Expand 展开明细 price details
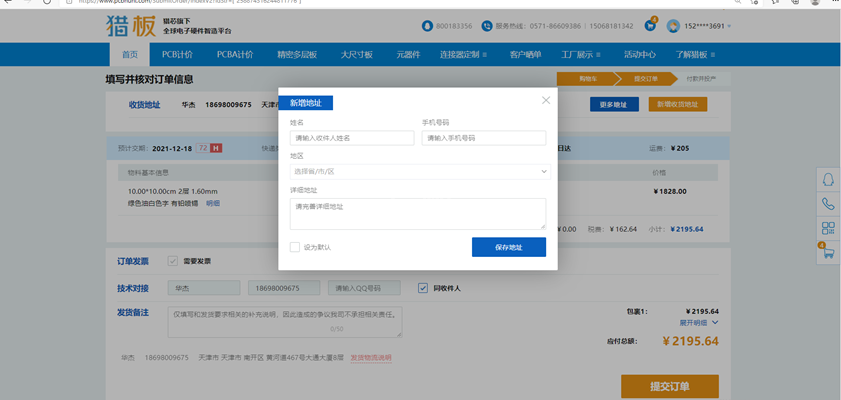The width and height of the screenshot is (841, 400). tap(699, 323)
